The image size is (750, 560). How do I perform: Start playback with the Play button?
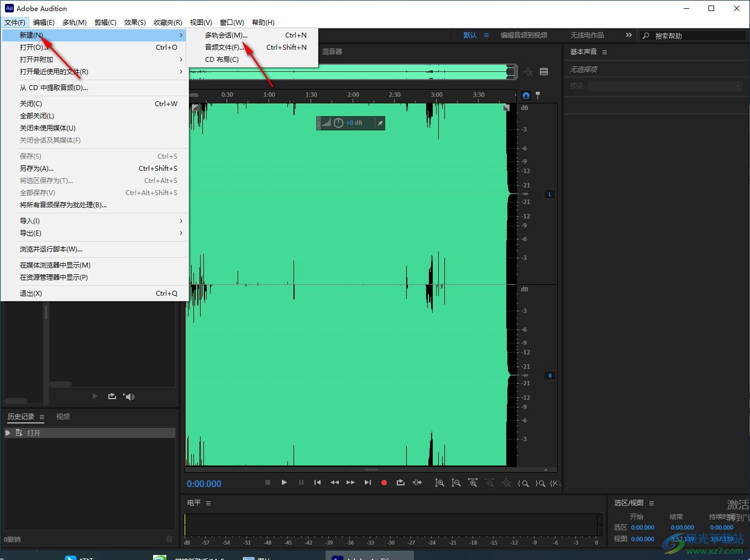tap(284, 483)
